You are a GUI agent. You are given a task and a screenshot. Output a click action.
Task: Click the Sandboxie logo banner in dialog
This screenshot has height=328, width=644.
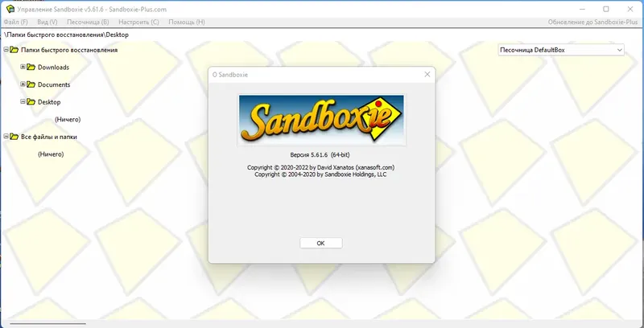(x=321, y=120)
